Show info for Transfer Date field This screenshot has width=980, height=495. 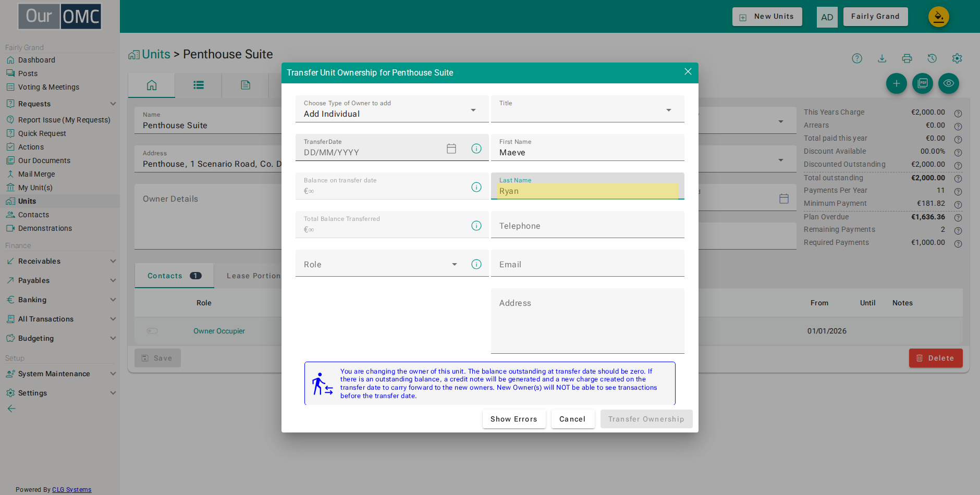click(x=476, y=148)
